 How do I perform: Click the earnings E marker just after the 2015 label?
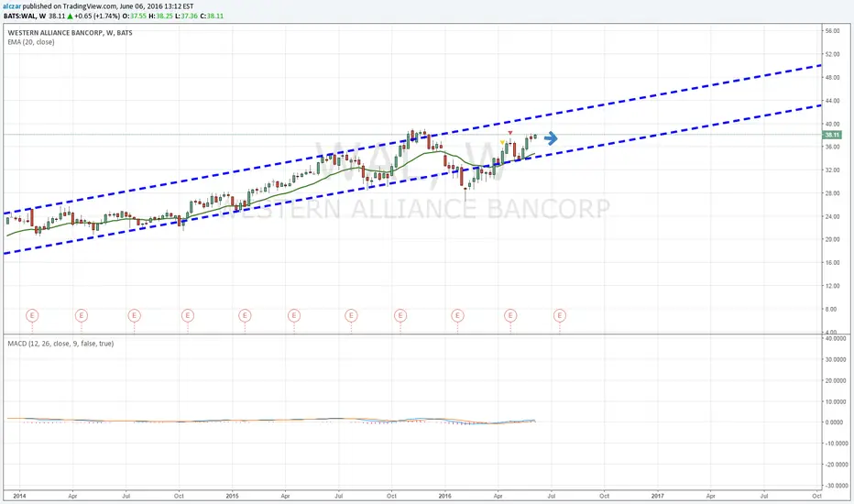click(x=245, y=315)
